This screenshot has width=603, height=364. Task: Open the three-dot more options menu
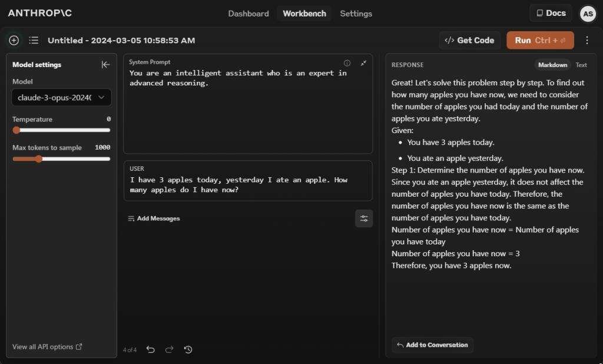pyautogui.click(x=587, y=40)
